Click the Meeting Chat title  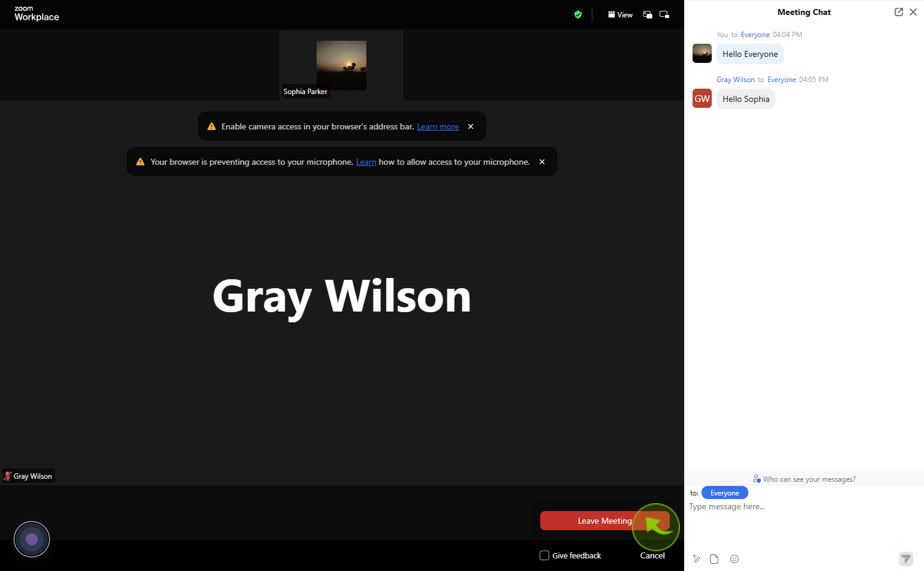804,12
